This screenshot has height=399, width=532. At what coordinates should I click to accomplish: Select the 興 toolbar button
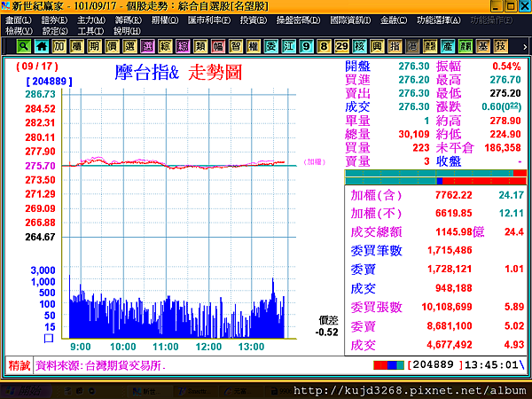click(377, 46)
